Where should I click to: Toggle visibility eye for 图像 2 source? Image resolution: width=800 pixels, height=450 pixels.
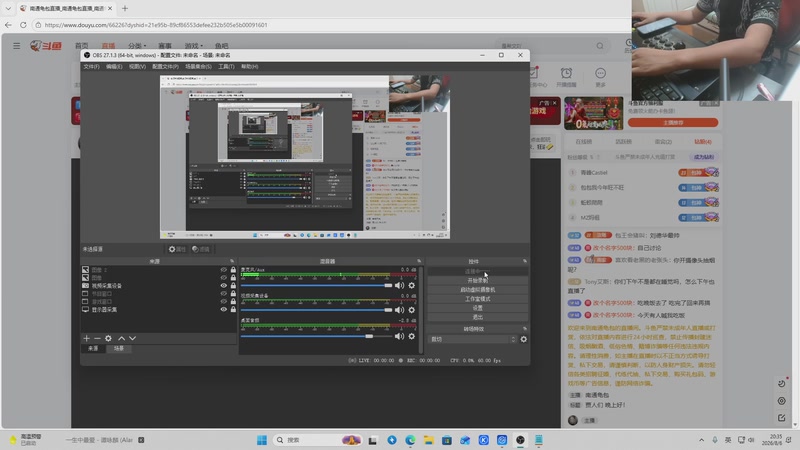coord(223,270)
